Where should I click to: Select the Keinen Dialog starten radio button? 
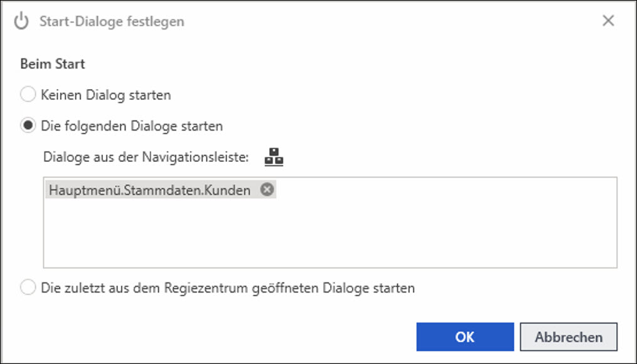click(x=28, y=95)
